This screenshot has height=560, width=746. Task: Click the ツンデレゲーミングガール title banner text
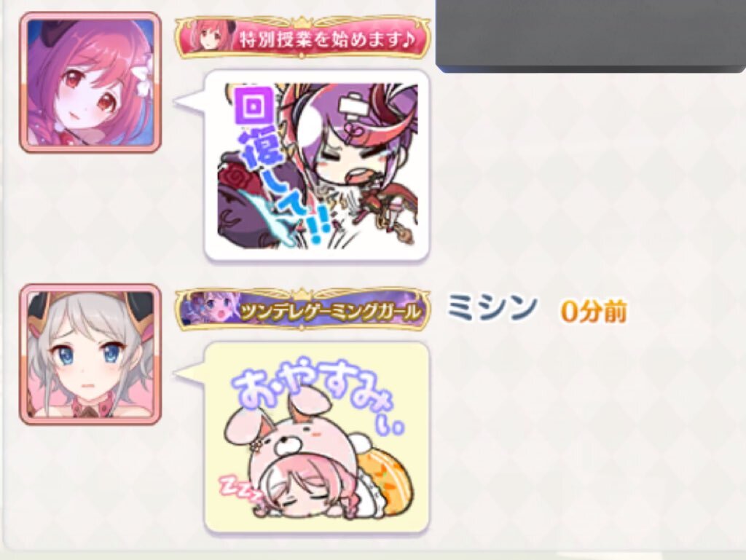coord(331,312)
